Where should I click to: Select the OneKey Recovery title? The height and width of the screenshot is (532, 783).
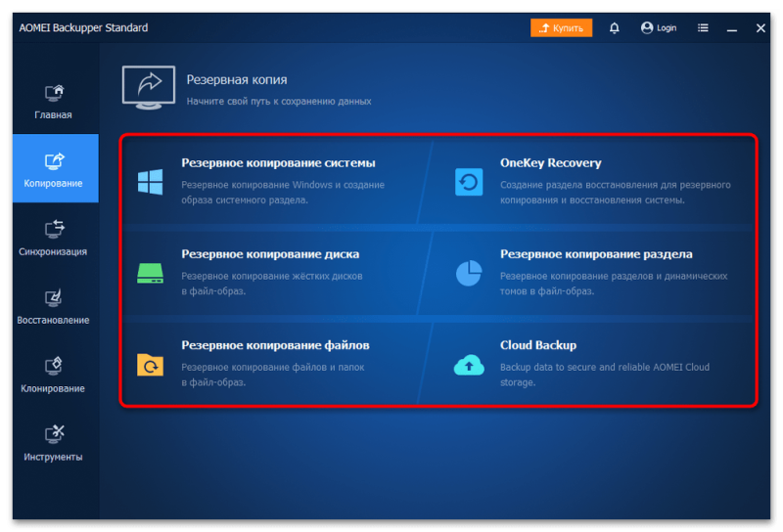coord(551,163)
